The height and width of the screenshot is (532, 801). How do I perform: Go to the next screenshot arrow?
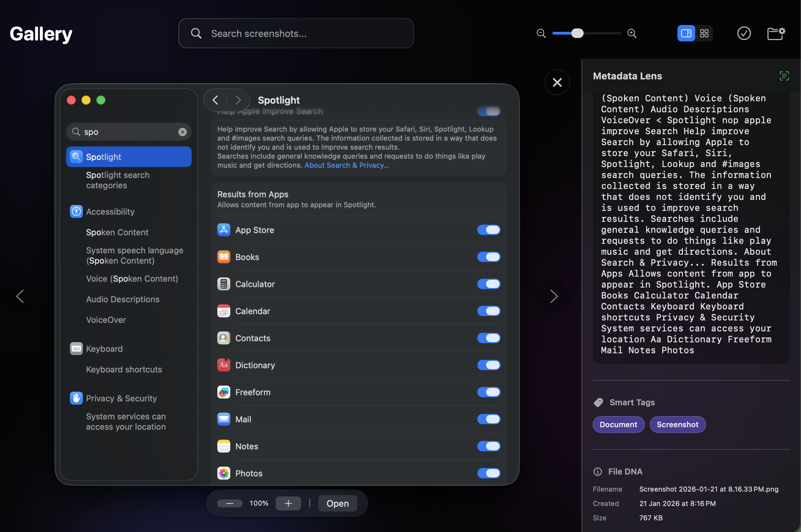554,296
